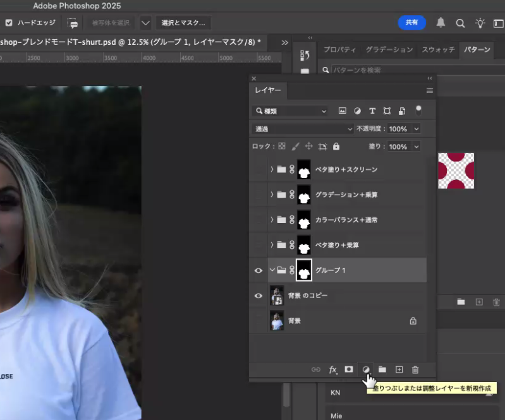Switch to the グラデーション tab
The image size is (505, 420).
tap(389, 50)
